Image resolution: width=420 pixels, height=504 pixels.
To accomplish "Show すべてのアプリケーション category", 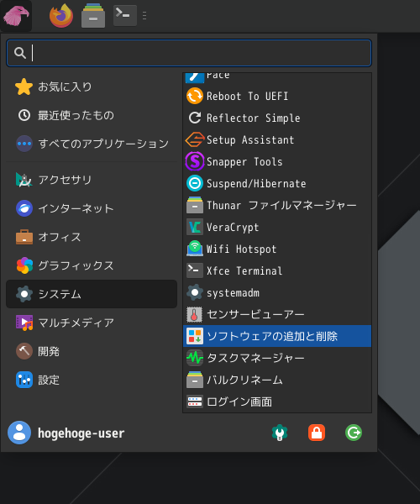I will tap(92, 144).
